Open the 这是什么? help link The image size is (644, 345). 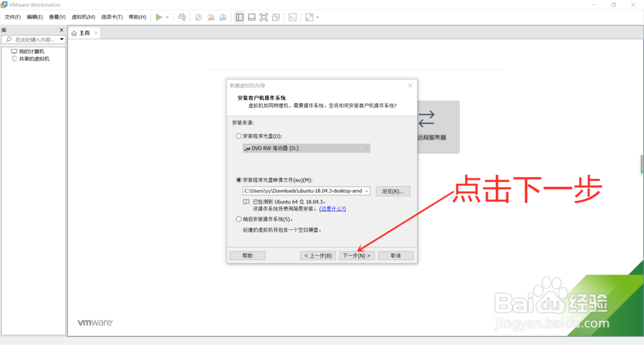[332, 209]
